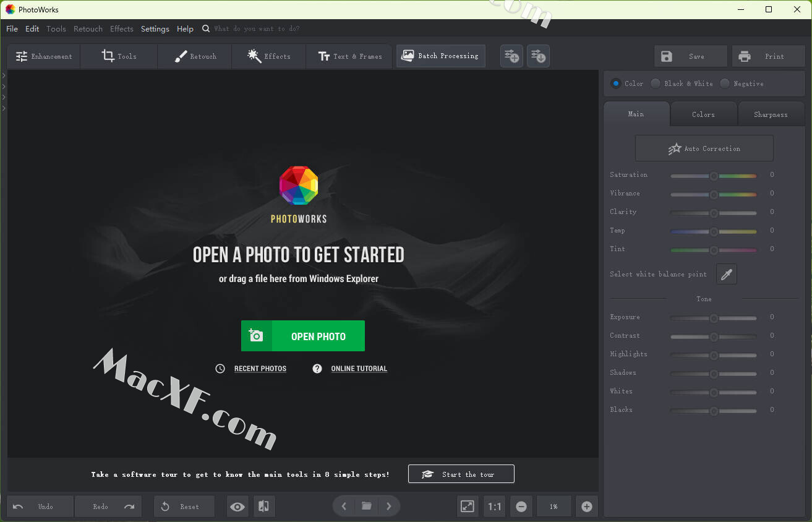
Task: Click the add preset sliders icon
Action: pos(511,56)
